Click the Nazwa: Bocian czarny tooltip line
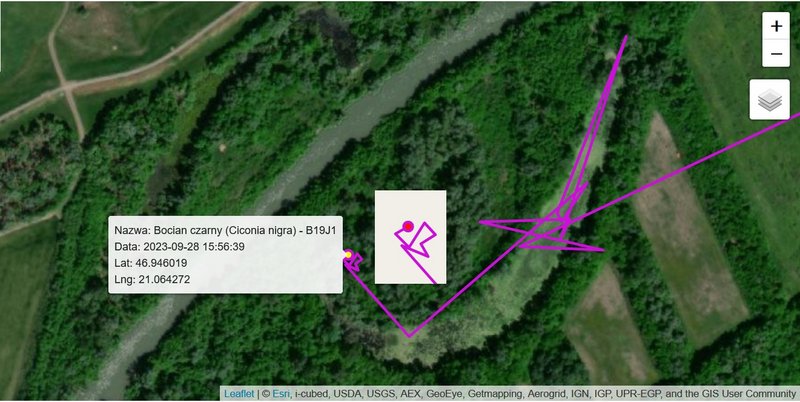The height and width of the screenshot is (402, 800). click(225, 230)
